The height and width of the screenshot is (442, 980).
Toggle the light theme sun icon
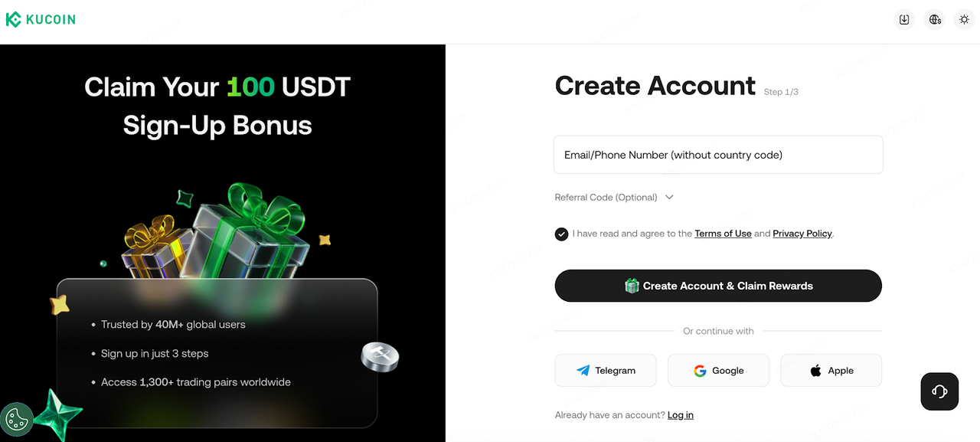point(965,20)
